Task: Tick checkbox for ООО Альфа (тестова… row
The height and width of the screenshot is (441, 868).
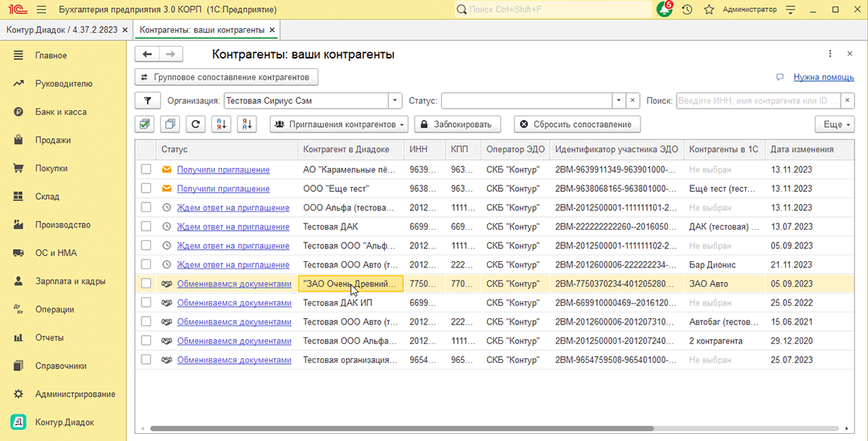Action: pyautogui.click(x=145, y=207)
